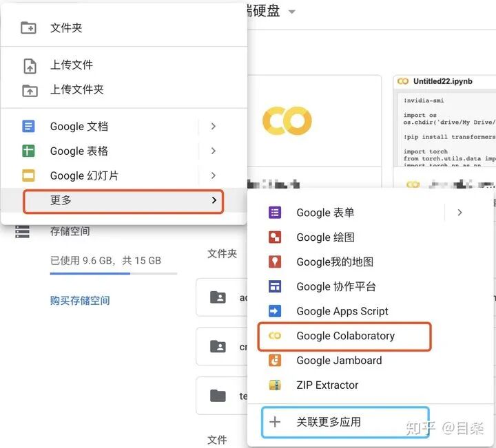The image size is (496, 448).
Task: Click the Google Drawings icon
Action: pyautogui.click(x=275, y=237)
